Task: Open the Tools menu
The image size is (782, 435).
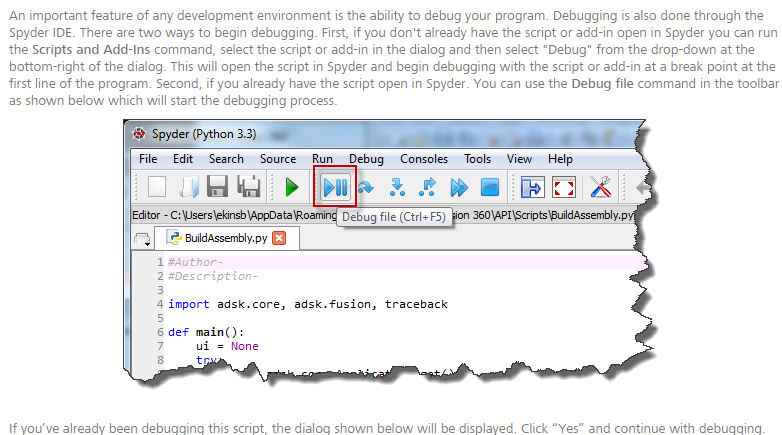Action: (477, 159)
